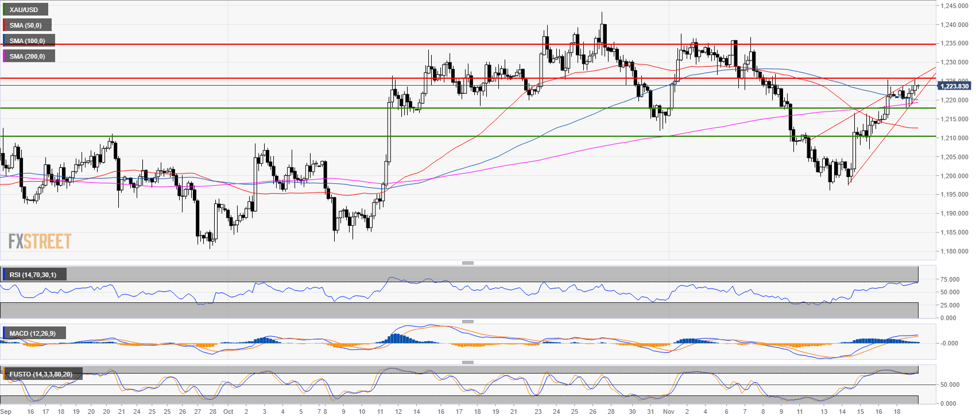Click the current price tag 1,223.830

click(x=954, y=86)
